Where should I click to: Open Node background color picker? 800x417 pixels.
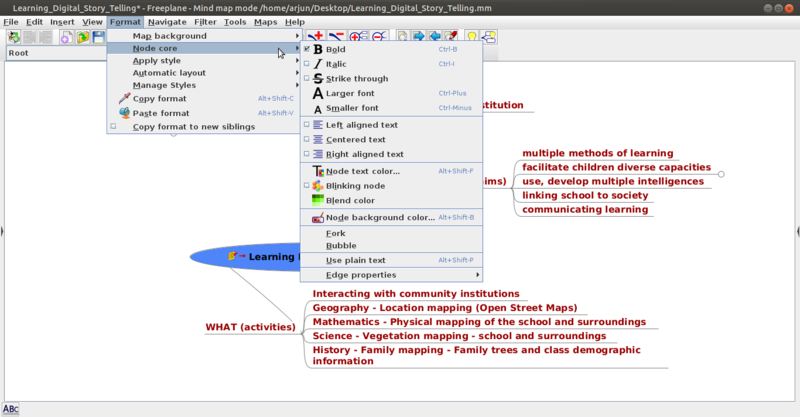tap(391, 217)
